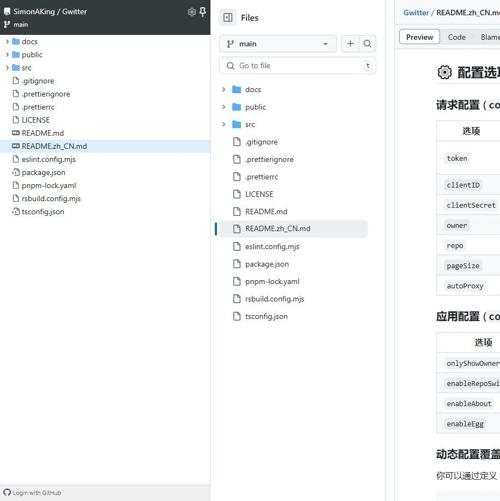Click the bookmark icon beside SimonAKing / Gwitter
500x501 pixels.
point(7,12)
